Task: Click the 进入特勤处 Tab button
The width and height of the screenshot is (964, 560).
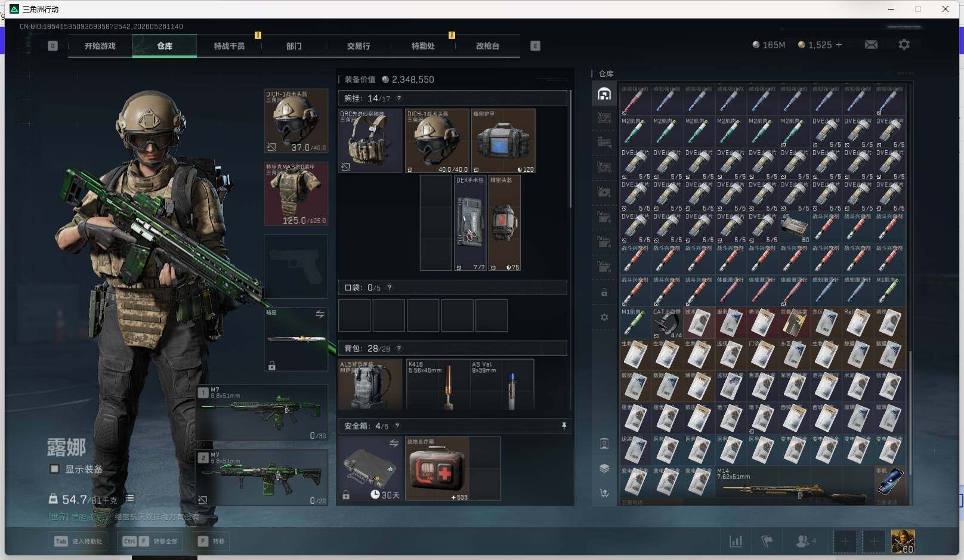Action: (x=78, y=542)
